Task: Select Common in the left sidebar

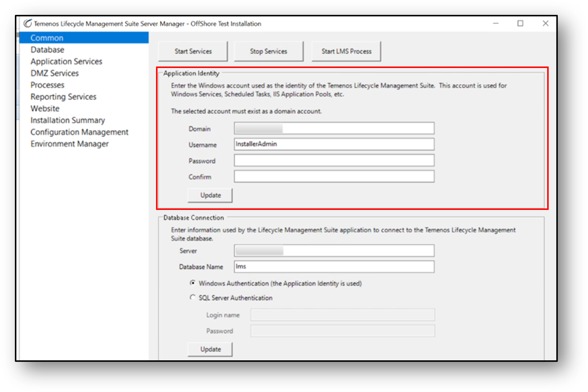Action: point(84,38)
